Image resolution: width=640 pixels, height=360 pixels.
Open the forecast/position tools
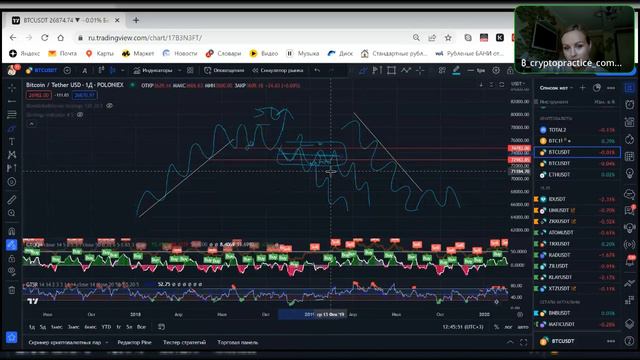point(12,168)
